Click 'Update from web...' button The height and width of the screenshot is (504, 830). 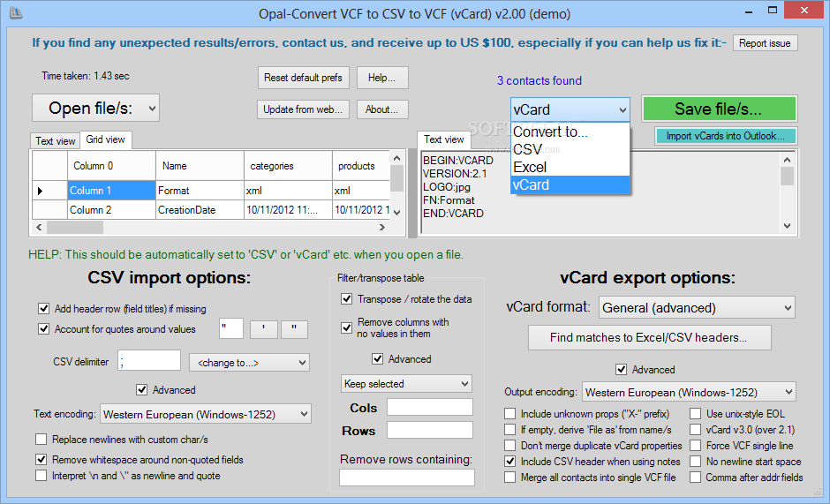click(304, 109)
